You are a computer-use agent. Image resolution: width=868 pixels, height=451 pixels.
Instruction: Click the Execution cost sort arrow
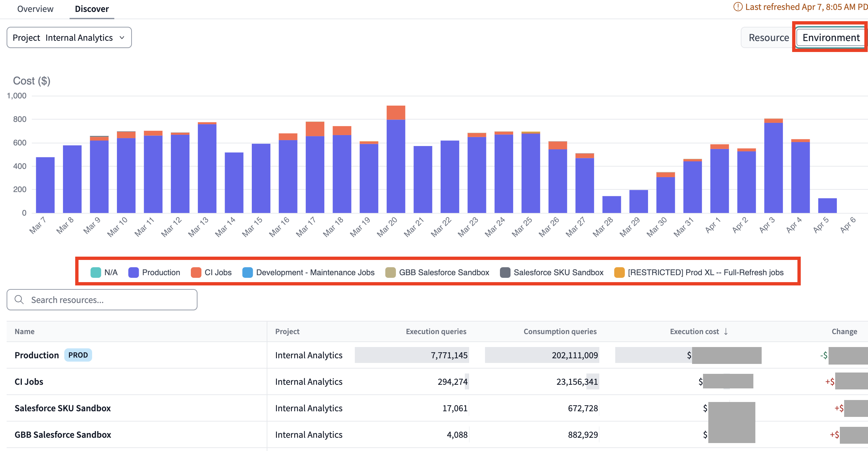(726, 331)
